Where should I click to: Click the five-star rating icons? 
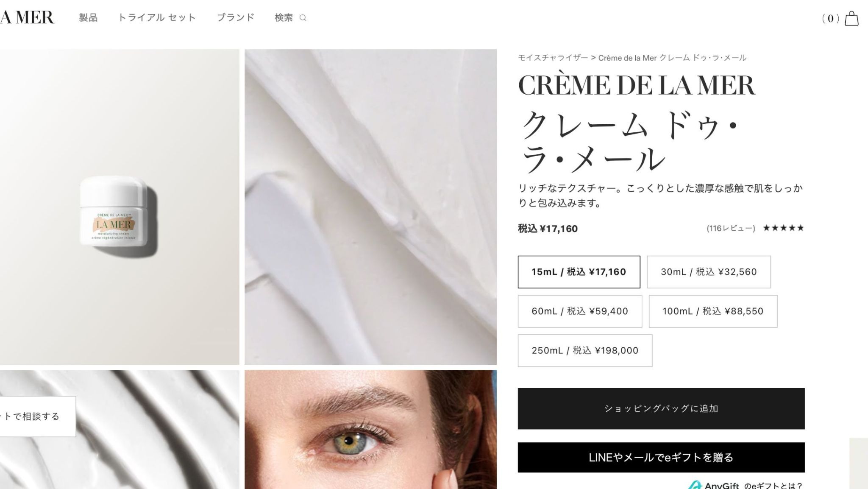[x=783, y=228]
